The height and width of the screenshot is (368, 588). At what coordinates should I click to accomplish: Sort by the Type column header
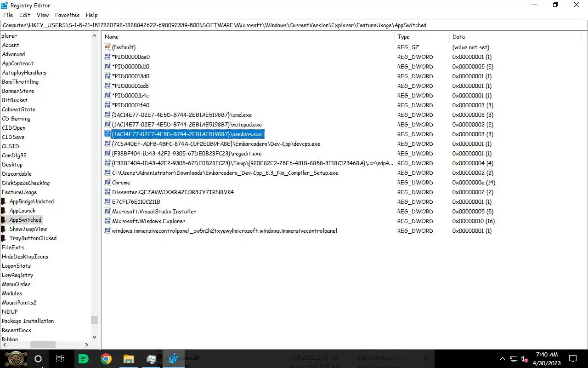(x=422, y=36)
